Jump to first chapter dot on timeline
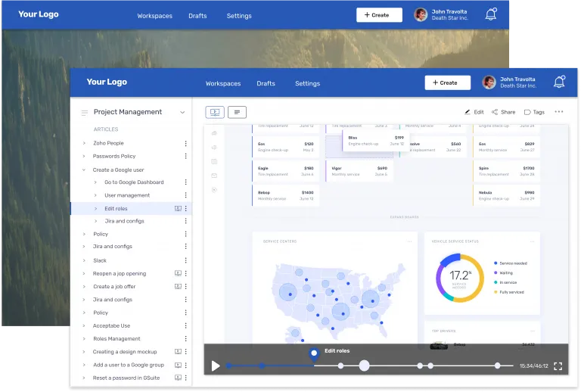This screenshot has height=392, width=581. (x=229, y=366)
